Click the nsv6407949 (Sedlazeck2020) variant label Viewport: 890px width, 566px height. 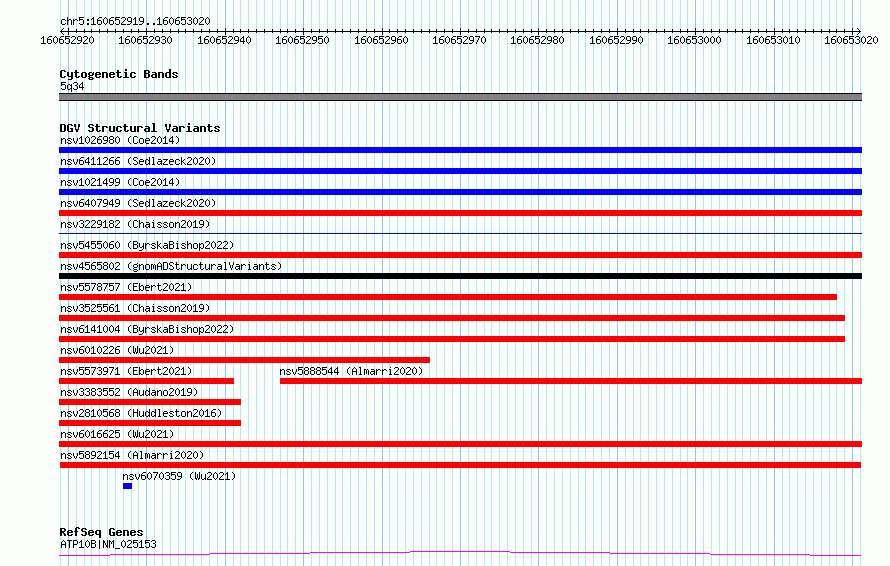tap(138, 203)
